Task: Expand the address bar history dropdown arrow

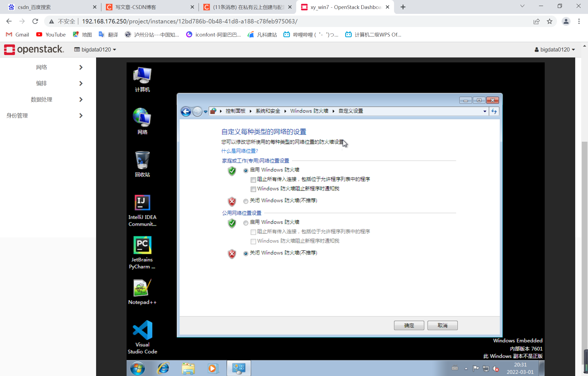Action: point(485,111)
